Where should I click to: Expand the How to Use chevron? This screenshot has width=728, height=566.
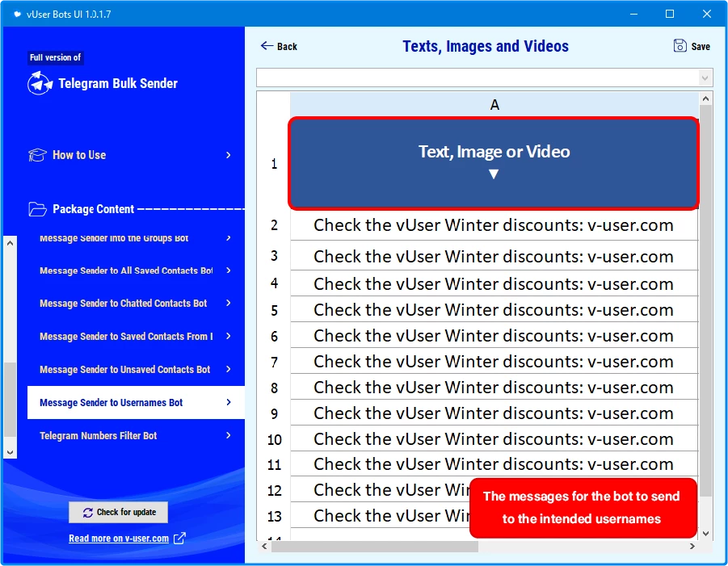click(229, 155)
